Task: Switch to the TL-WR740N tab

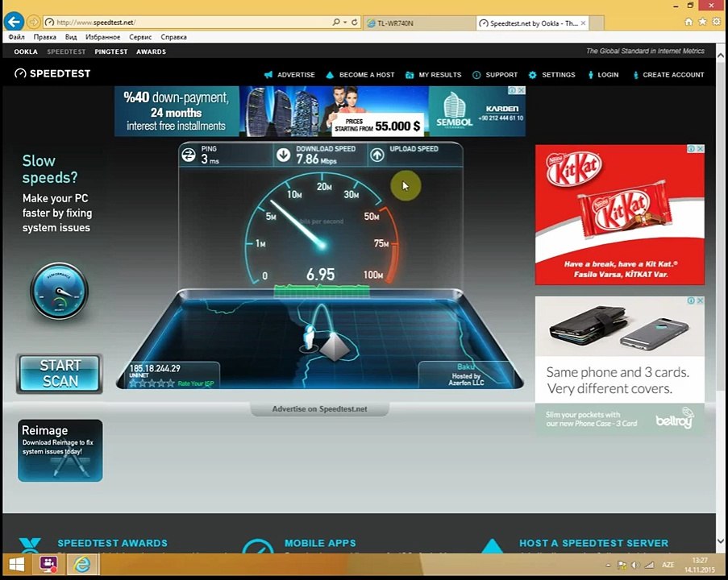Action: 418,23
